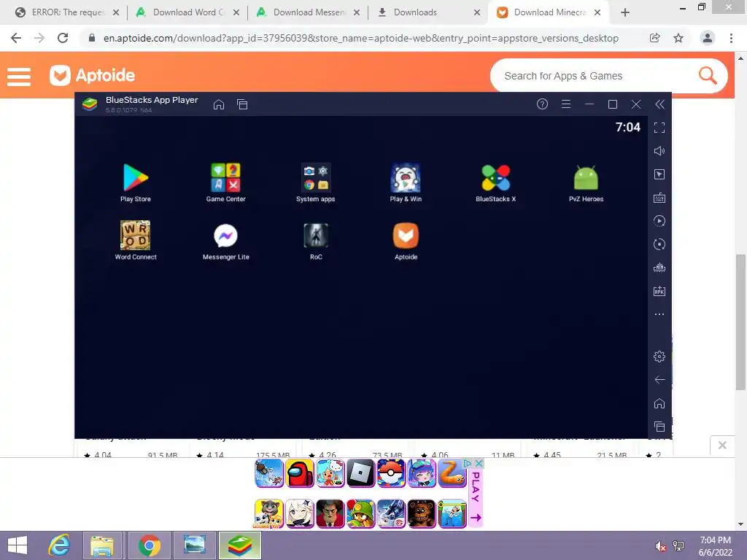Open the taskbar clock and date

[x=715, y=546]
